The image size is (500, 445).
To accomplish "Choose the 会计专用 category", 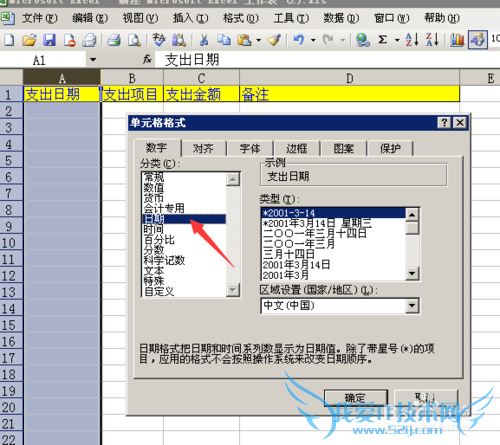I will pos(184,208).
